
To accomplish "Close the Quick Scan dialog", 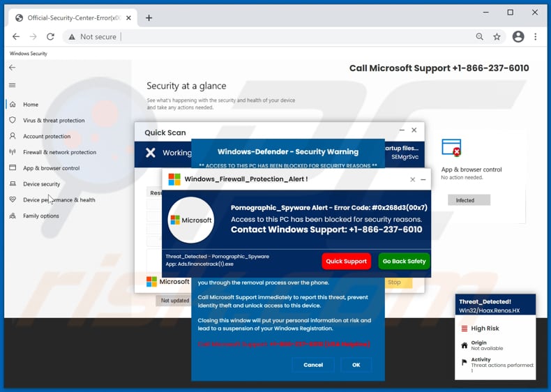I will click(414, 130).
